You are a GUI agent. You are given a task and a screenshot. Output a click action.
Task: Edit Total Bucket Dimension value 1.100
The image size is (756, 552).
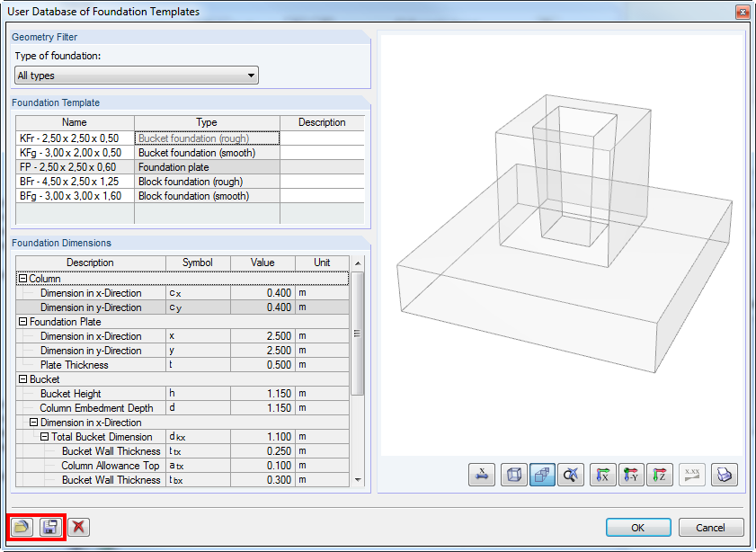pyautogui.click(x=262, y=437)
